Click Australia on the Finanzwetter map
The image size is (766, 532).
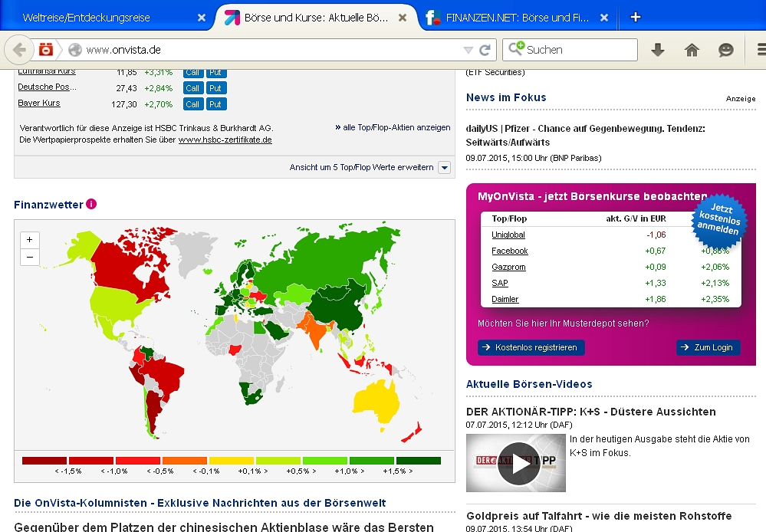coord(375,402)
